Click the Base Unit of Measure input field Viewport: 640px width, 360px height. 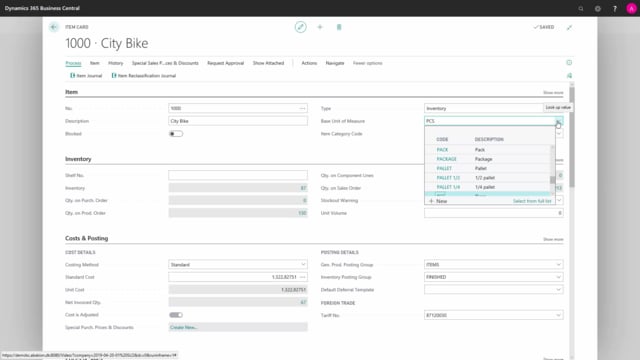[489, 121]
